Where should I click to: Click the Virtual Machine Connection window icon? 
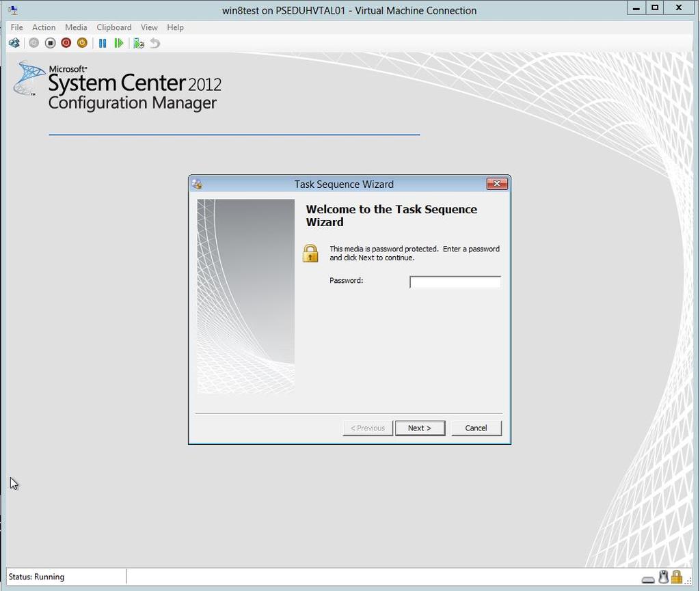point(13,10)
